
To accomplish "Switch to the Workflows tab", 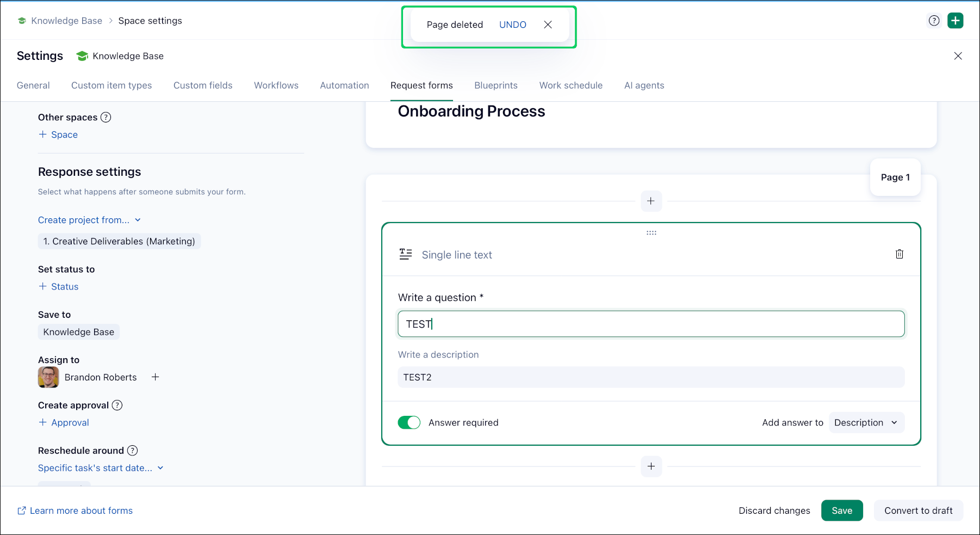I will (276, 85).
